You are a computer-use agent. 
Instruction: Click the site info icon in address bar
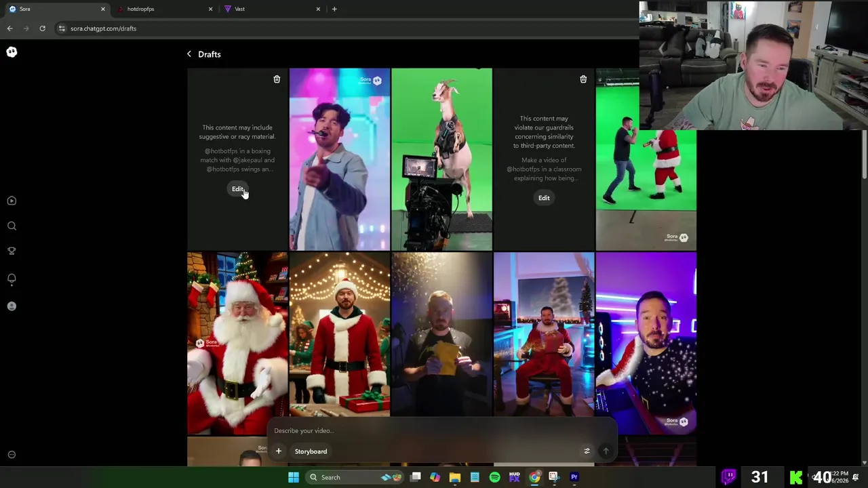point(62,28)
